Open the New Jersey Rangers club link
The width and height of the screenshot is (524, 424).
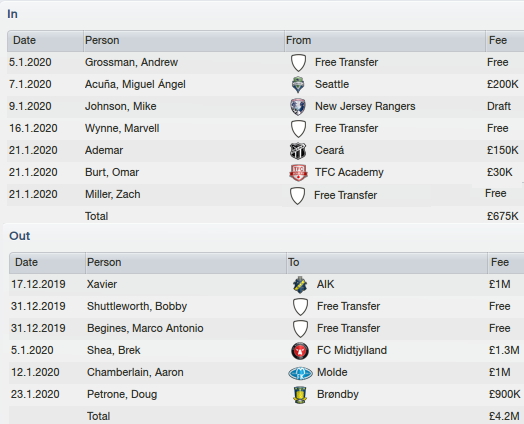pyautogui.click(x=365, y=106)
